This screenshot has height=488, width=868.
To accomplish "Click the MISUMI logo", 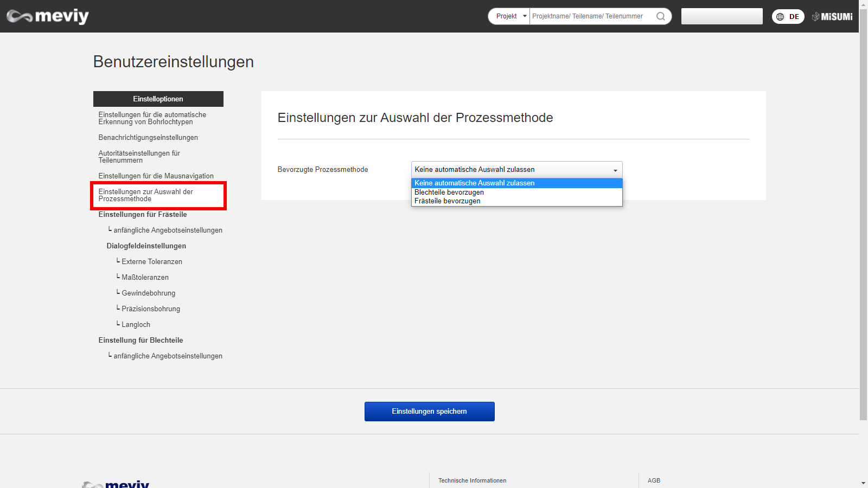I will [x=832, y=17].
